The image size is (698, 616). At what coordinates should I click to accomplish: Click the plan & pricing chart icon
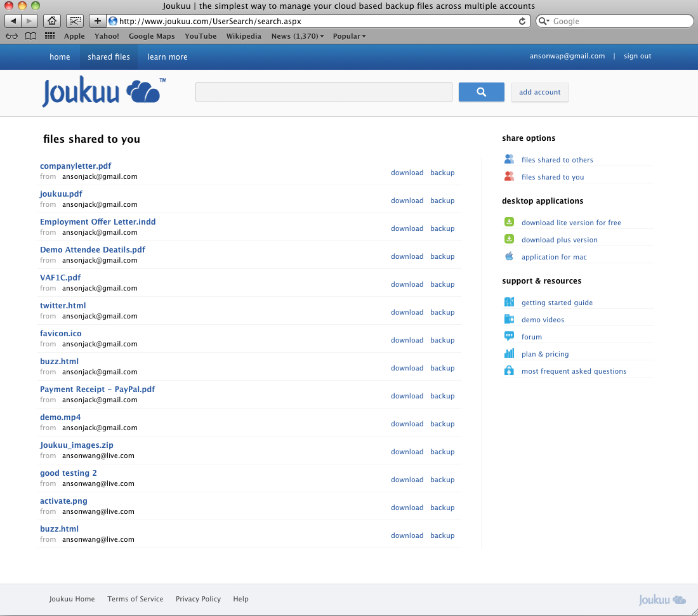(510, 353)
